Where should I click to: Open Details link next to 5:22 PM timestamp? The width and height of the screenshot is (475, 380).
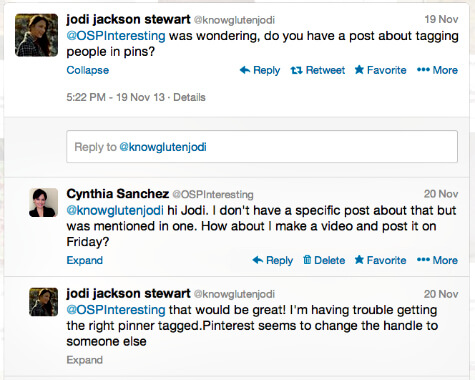[x=189, y=97]
